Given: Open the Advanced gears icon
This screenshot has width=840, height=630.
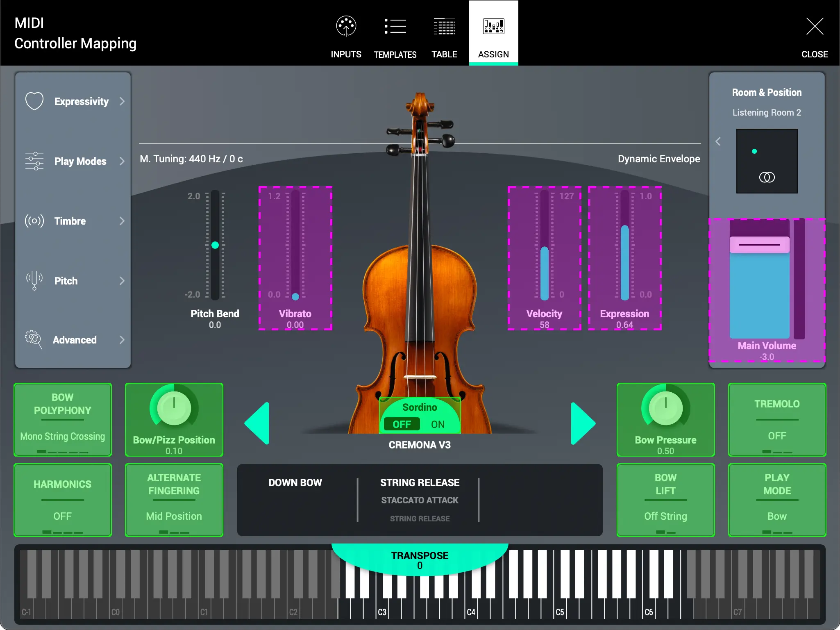Looking at the screenshot, I should point(34,340).
